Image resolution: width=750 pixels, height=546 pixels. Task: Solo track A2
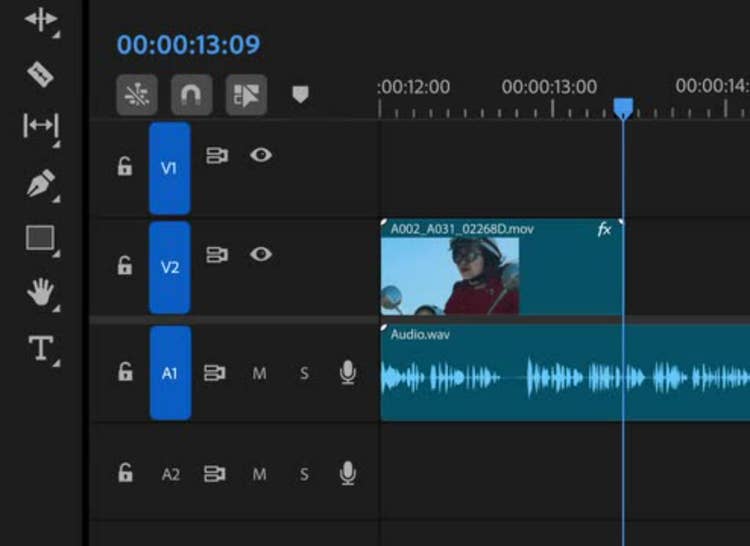[304, 474]
